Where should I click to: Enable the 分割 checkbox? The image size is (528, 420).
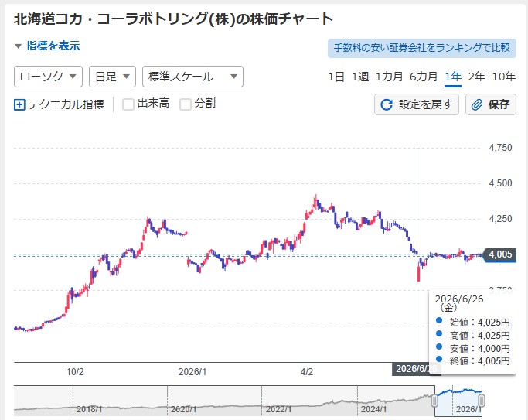[x=186, y=104]
